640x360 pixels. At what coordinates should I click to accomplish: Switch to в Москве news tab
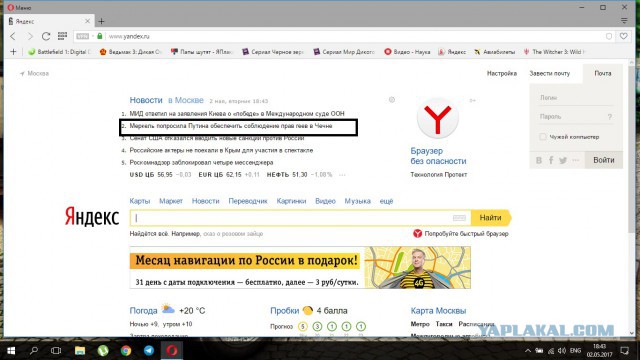(x=186, y=100)
